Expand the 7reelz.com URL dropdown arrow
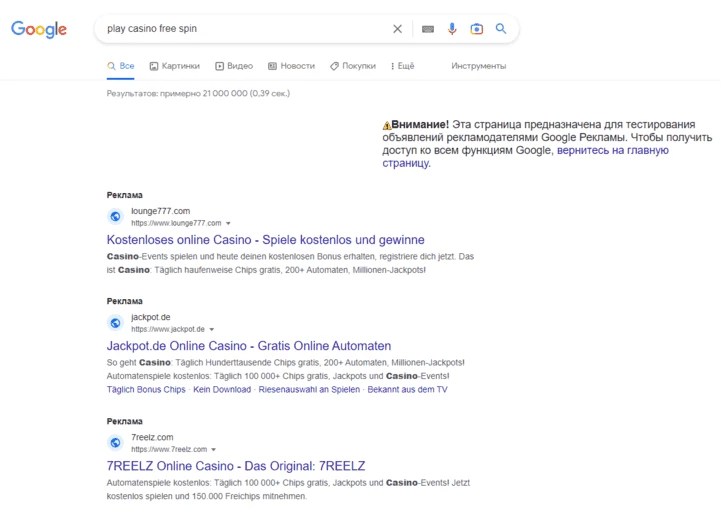 tap(213, 450)
